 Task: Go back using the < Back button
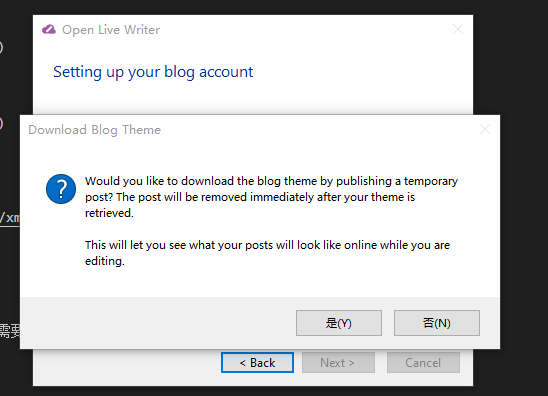257,362
